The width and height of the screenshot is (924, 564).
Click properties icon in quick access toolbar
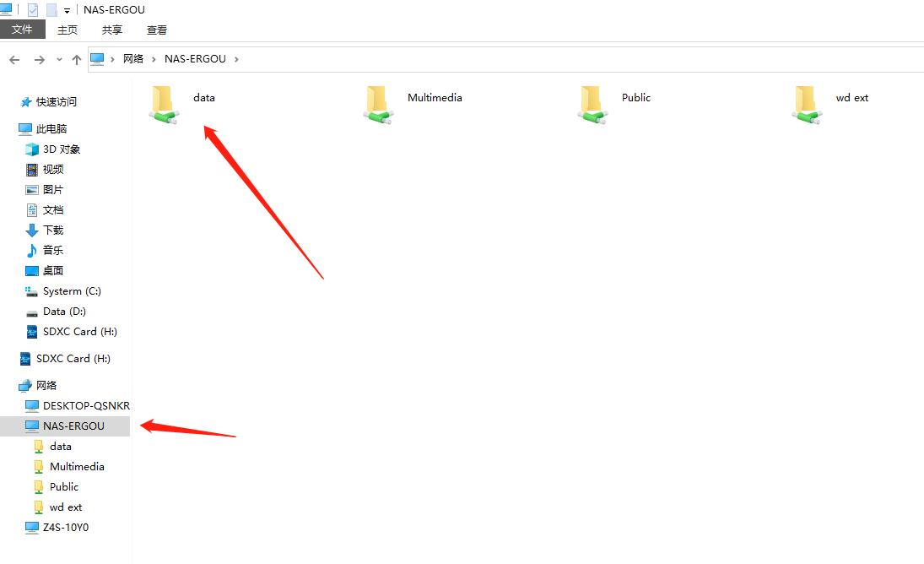pyautogui.click(x=33, y=10)
